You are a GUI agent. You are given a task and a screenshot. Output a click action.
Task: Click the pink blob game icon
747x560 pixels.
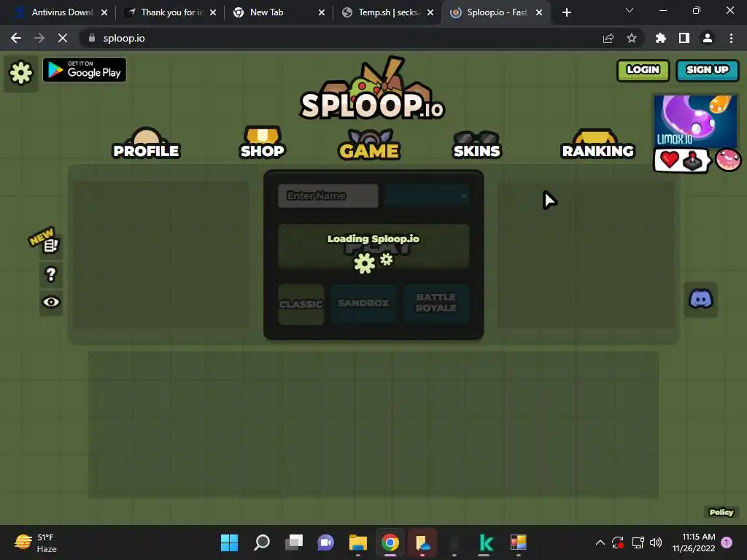pyautogui.click(x=728, y=160)
